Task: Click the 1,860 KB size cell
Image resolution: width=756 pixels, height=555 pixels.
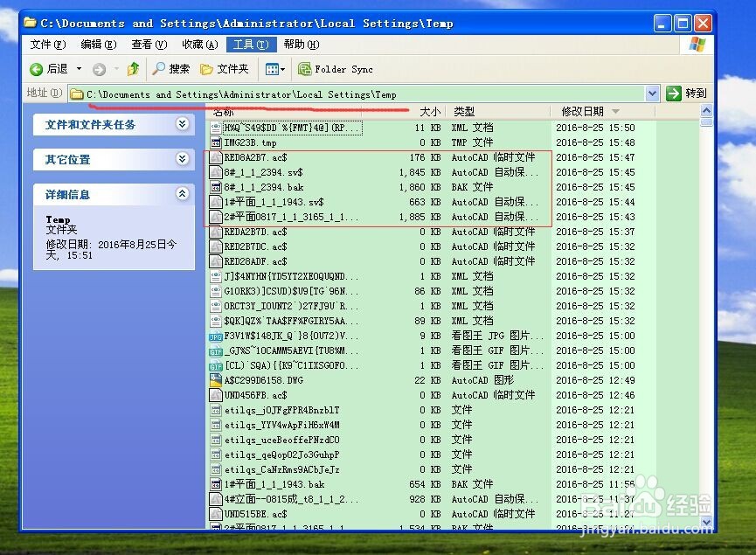Action: 420,187
